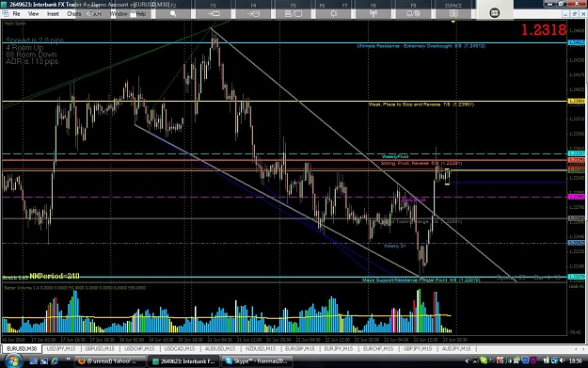The width and height of the screenshot is (588, 368).
Task: Minimize the inner chart window button
Action: coord(566,14)
